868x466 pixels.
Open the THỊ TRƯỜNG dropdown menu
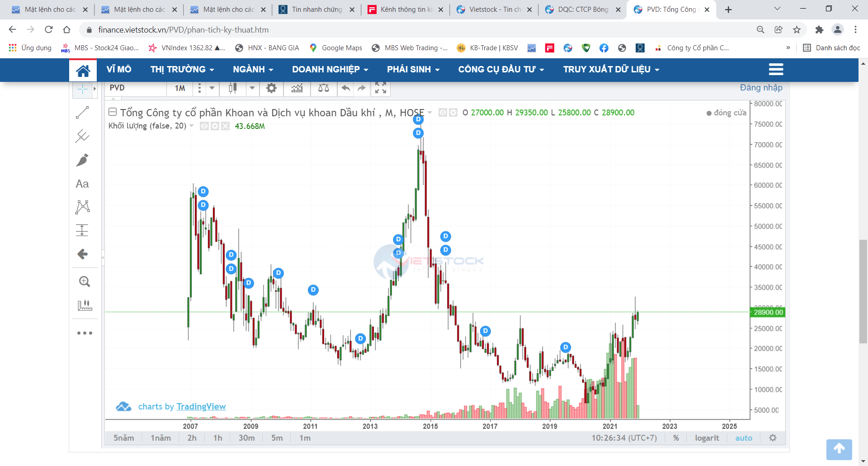click(x=182, y=69)
